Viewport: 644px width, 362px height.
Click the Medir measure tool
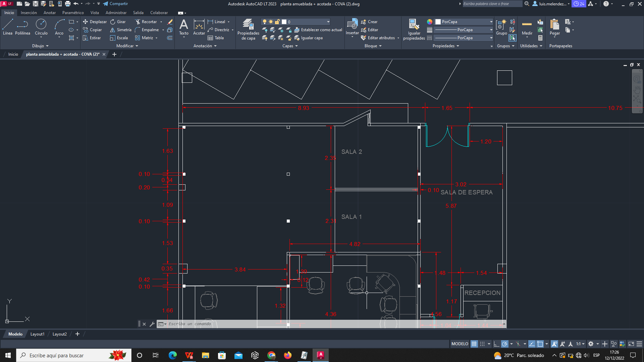point(527,27)
